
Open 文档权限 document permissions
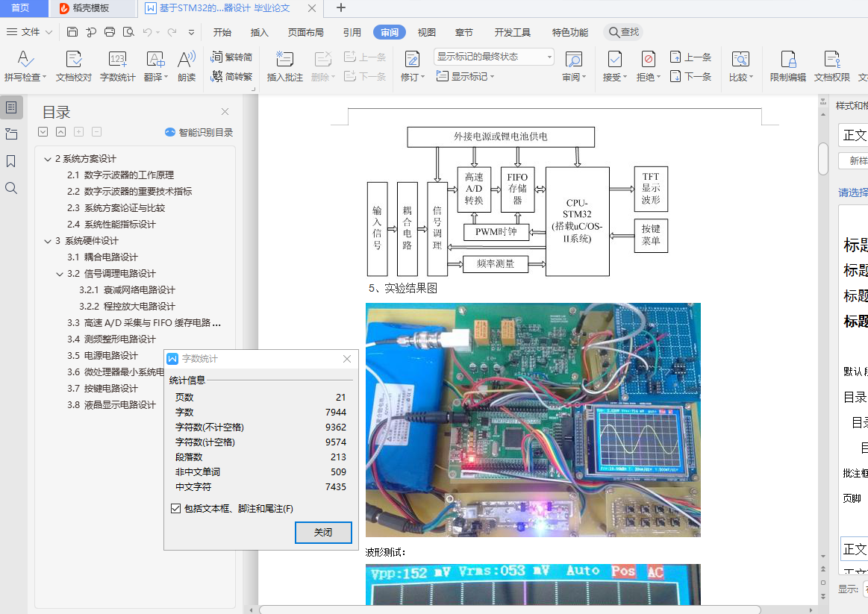click(x=831, y=66)
